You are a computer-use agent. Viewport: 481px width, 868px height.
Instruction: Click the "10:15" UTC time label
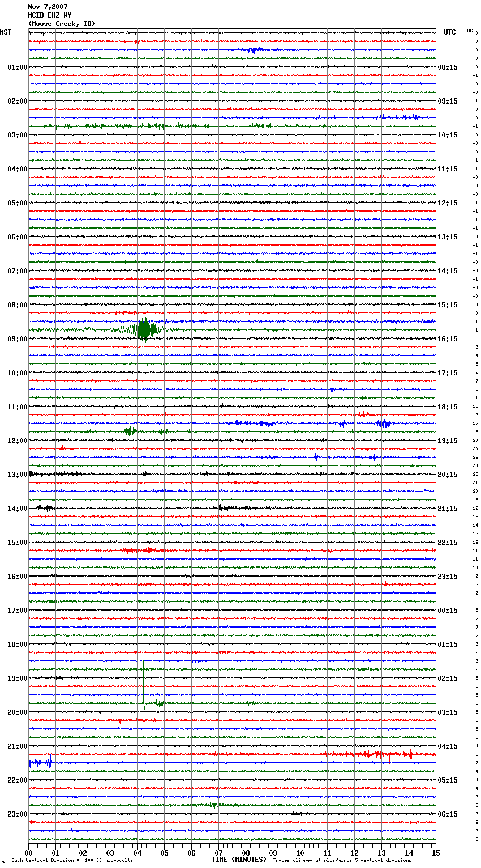click(448, 135)
